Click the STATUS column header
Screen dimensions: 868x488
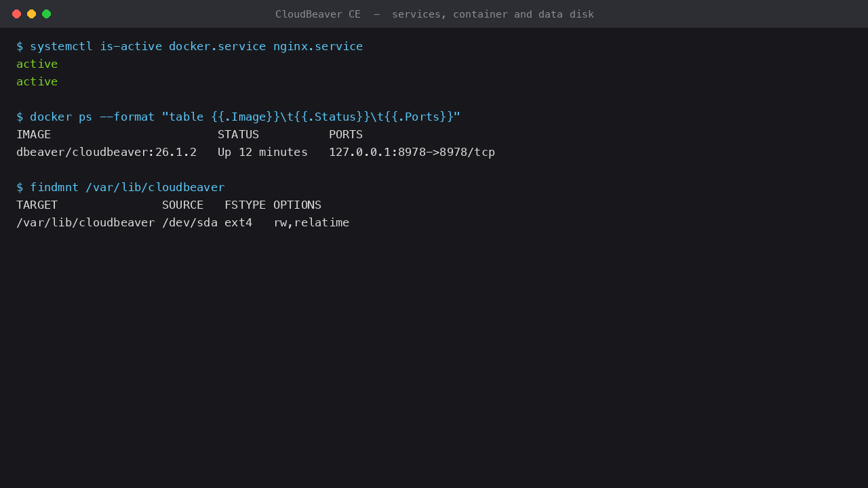click(x=238, y=134)
